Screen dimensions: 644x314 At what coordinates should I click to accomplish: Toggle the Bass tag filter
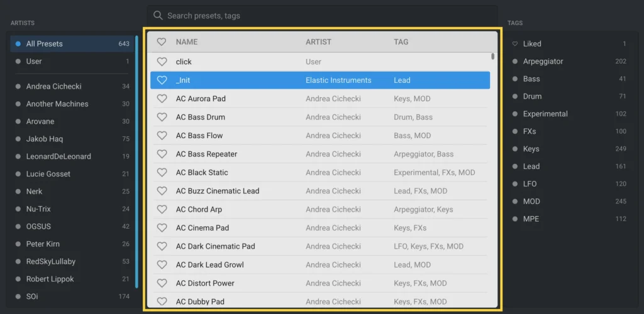[x=570, y=78]
